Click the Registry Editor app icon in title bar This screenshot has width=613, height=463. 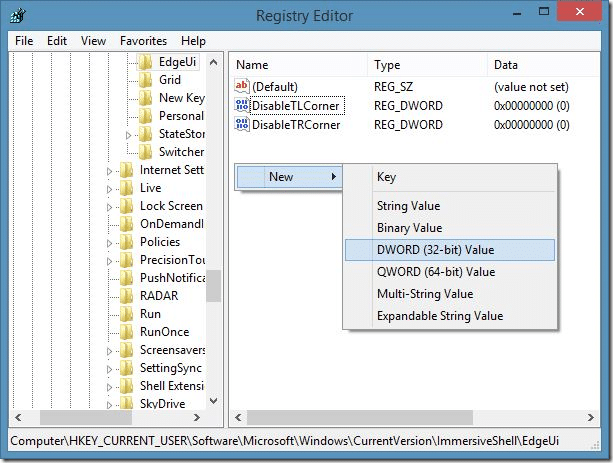click(18, 16)
